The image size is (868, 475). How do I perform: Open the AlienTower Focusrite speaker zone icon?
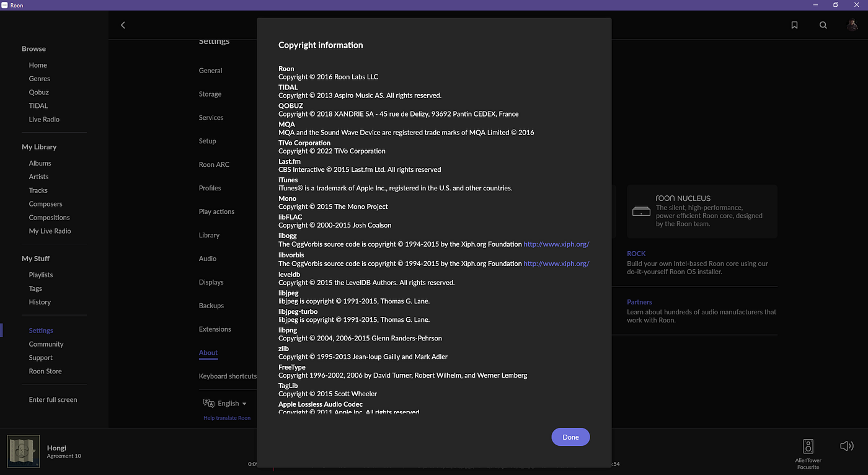point(808,446)
